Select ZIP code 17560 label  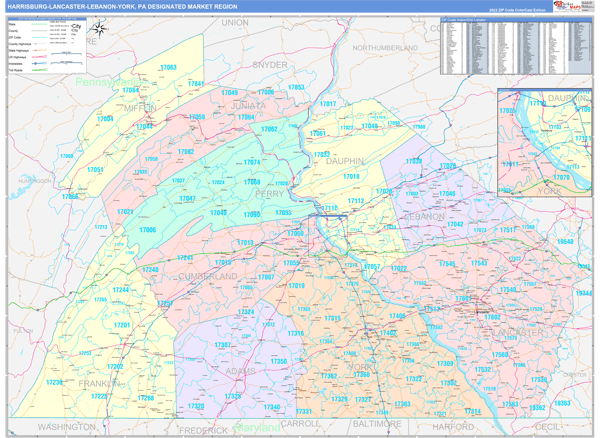click(500, 355)
